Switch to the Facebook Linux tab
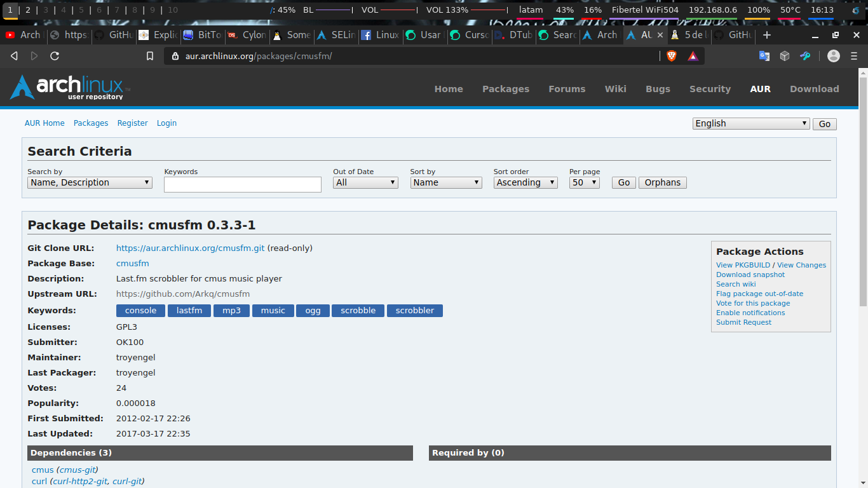The image size is (868, 488). [380, 35]
